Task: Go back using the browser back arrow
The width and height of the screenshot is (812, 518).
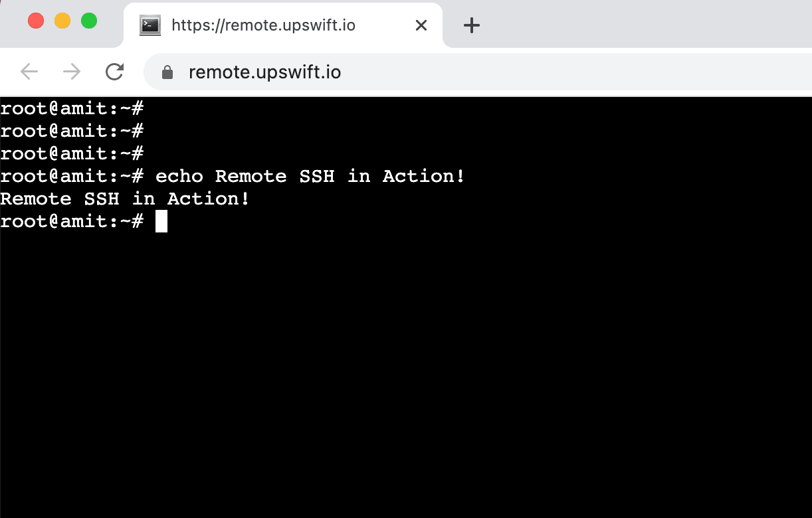Action: pyautogui.click(x=29, y=72)
